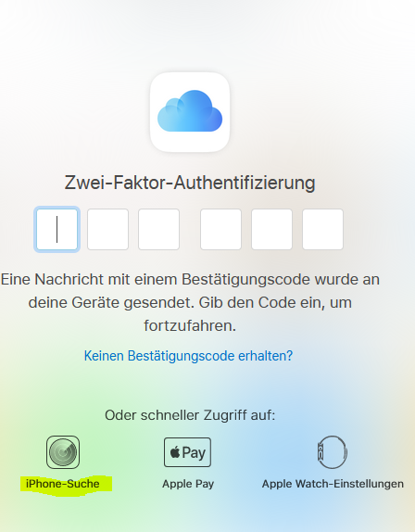This screenshot has height=532, width=415.
Task: Click the 'Eine Nachricht mit einem Bestätigungscode' paragraph
Action: pyautogui.click(x=190, y=303)
